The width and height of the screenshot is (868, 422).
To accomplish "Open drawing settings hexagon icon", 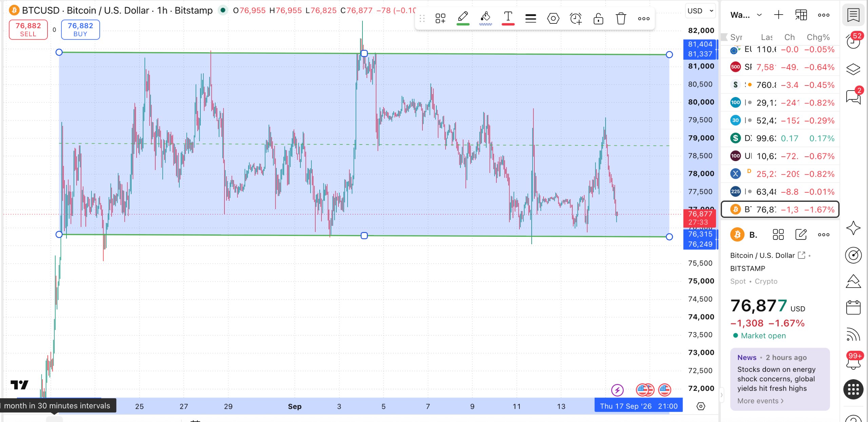I will 553,18.
